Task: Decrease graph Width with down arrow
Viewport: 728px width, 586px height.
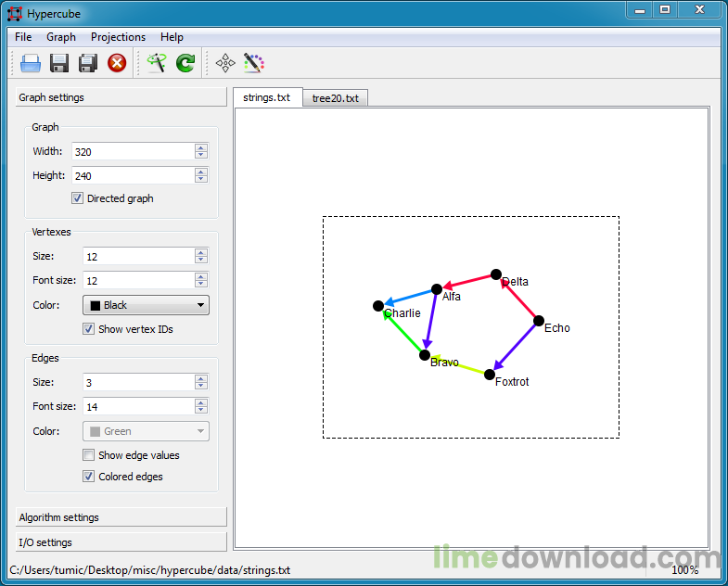Action: (x=201, y=155)
